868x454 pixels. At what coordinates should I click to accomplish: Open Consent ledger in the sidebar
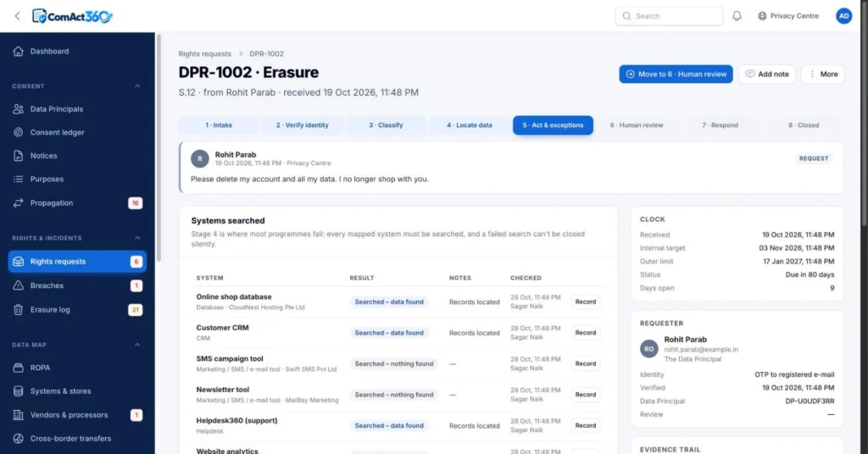tap(77, 132)
